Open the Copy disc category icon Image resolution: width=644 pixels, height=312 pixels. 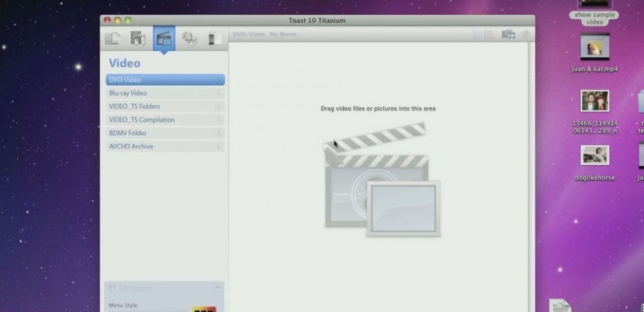click(x=189, y=38)
